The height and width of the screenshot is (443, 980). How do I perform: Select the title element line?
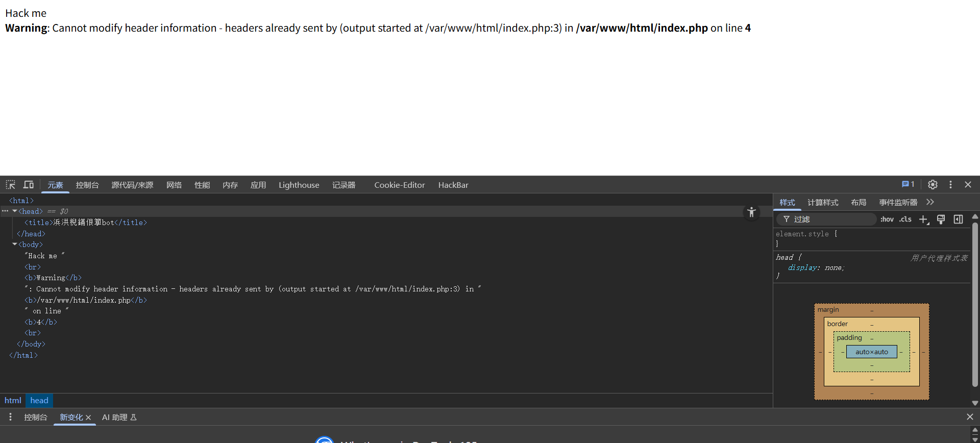(x=86, y=223)
